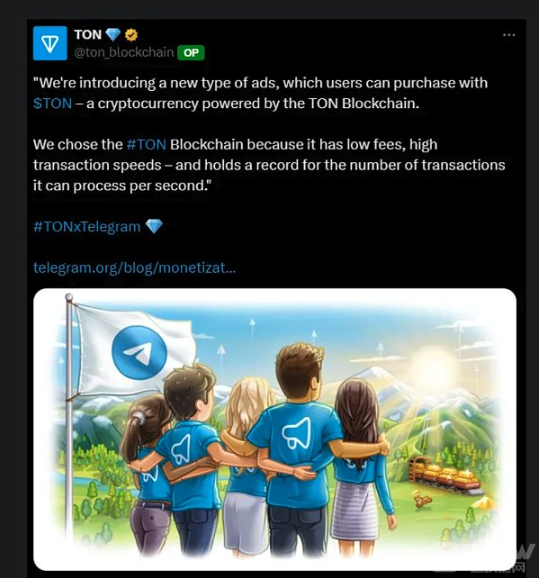Click the green OP badge

click(x=191, y=53)
